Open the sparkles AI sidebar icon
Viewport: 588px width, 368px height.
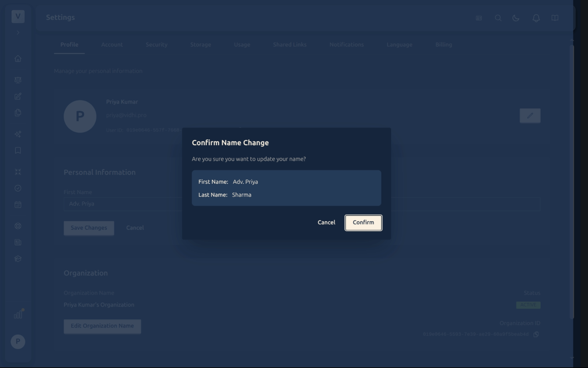(18, 134)
